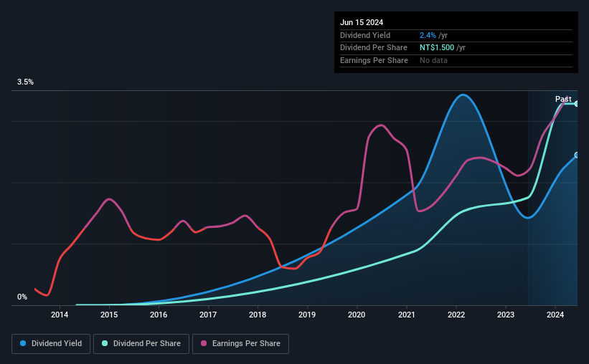The height and width of the screenshot is (364, 589).
Task: Click the tooltip Dividend Per Share label
Action: pos(373,48)
